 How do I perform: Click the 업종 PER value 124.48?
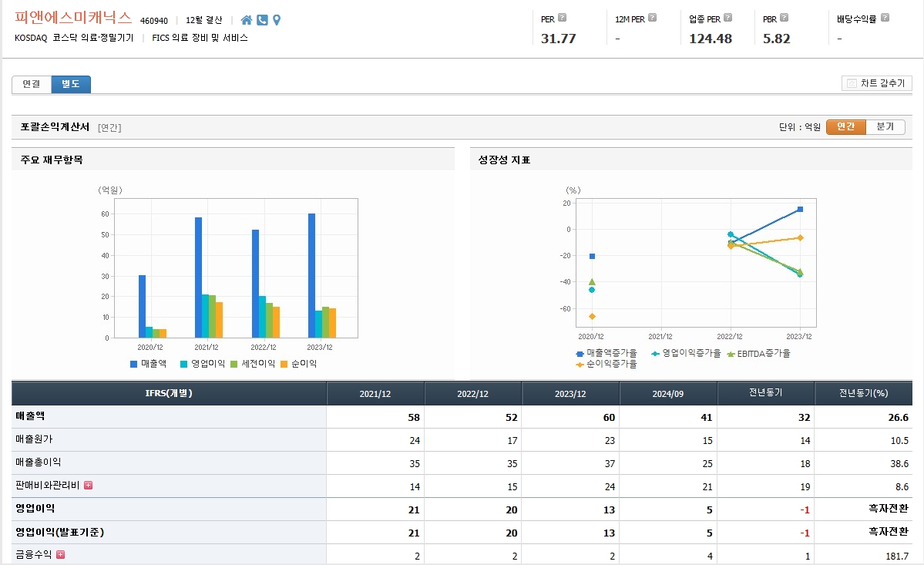point(710,39)
